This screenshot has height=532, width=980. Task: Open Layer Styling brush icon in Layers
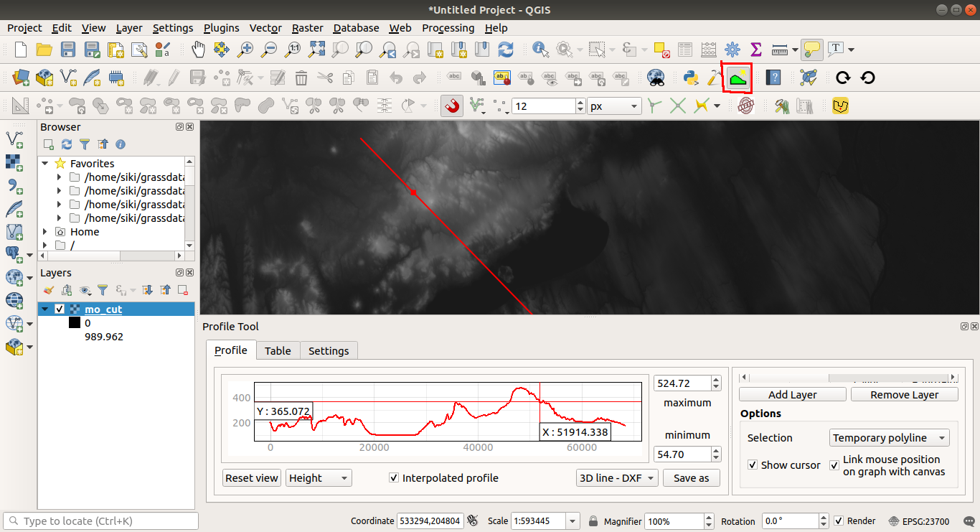[x=49, y=290]
